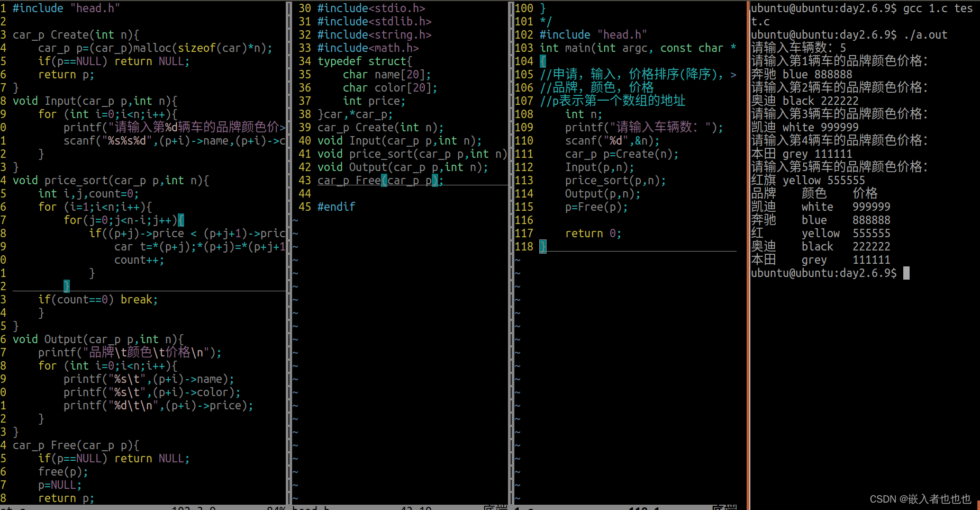Click the #endif directive on line 45

point(335,207)
